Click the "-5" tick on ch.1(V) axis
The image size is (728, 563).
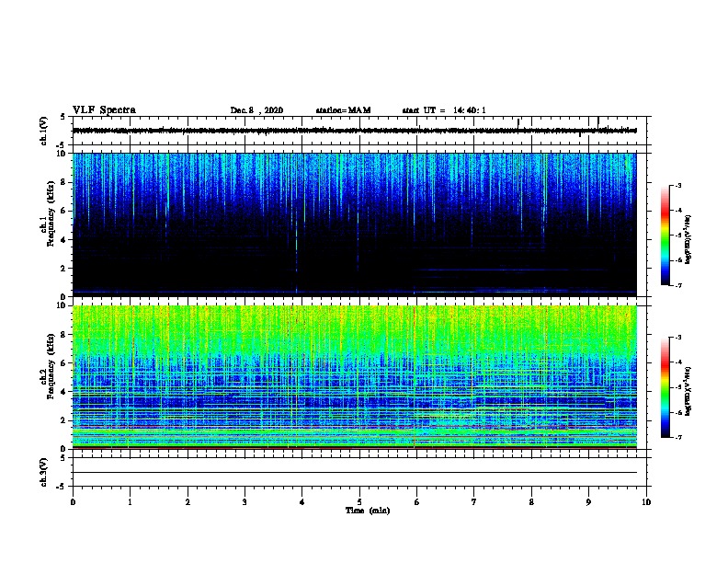point(62,145)
